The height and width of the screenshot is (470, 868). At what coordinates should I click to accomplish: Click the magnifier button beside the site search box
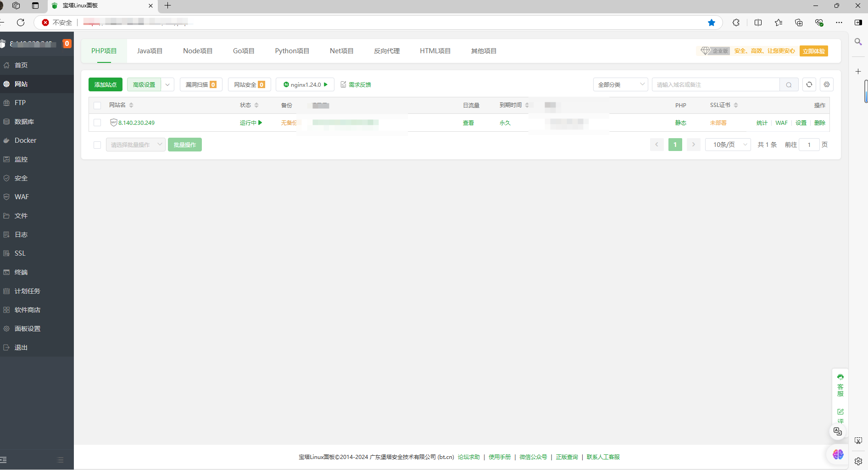click(789, 84)
